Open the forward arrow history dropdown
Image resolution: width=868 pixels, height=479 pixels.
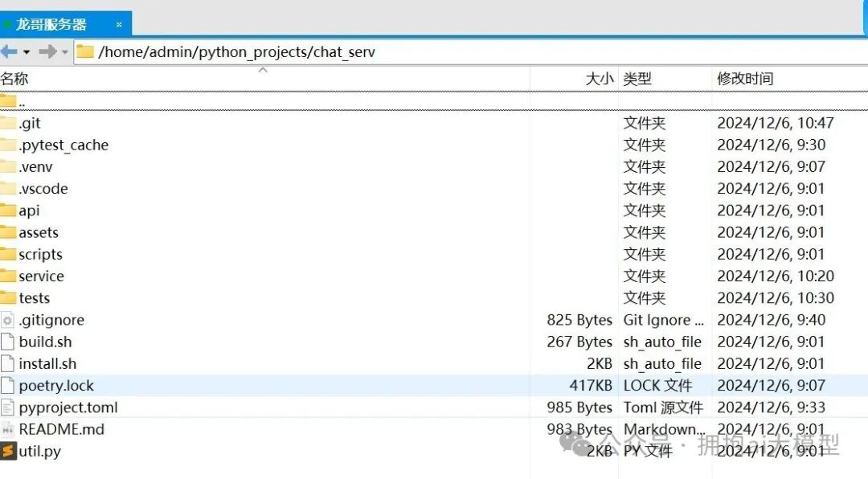coord(65,52)
